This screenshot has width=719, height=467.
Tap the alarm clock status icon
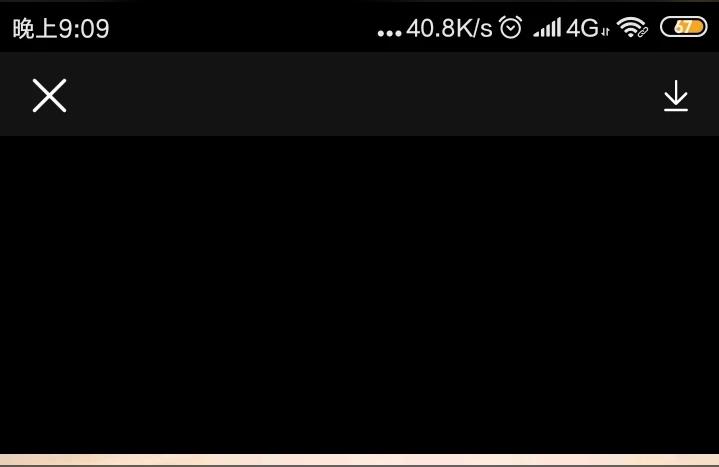pyautogui.click(x=511, y=28)
